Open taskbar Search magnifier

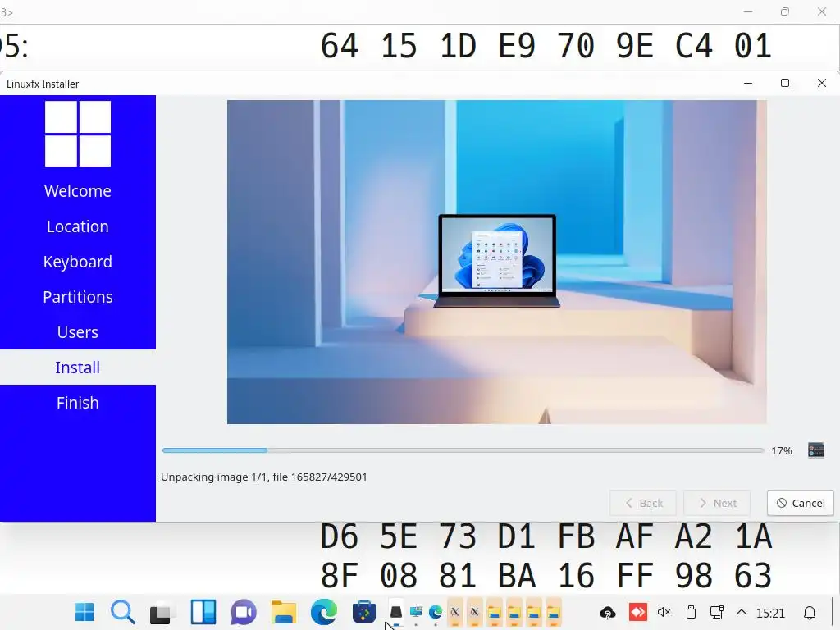[123, 612]
